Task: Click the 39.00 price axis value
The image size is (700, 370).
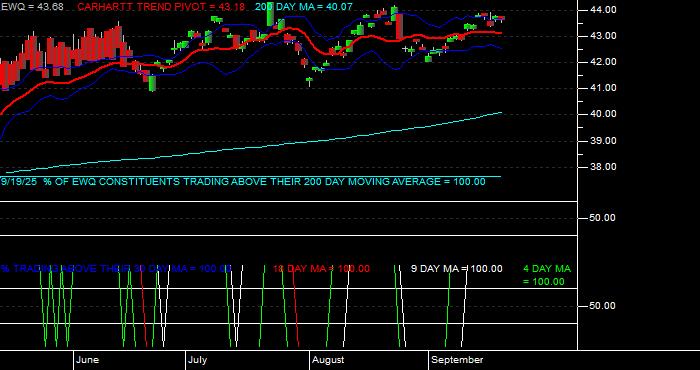Action: point(603,141)
